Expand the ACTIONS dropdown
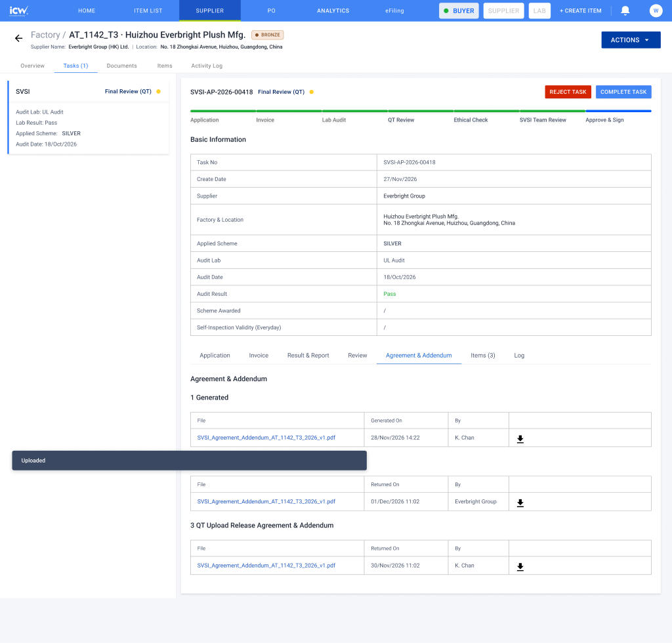Viewport: 672px width, 643px height. pyautogui.click(x=631, y=40)
